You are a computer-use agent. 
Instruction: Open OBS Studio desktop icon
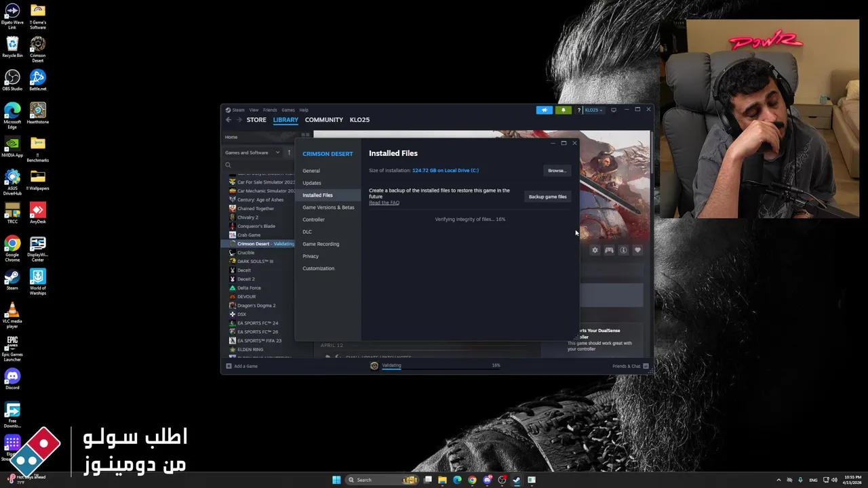coord(12,81)
